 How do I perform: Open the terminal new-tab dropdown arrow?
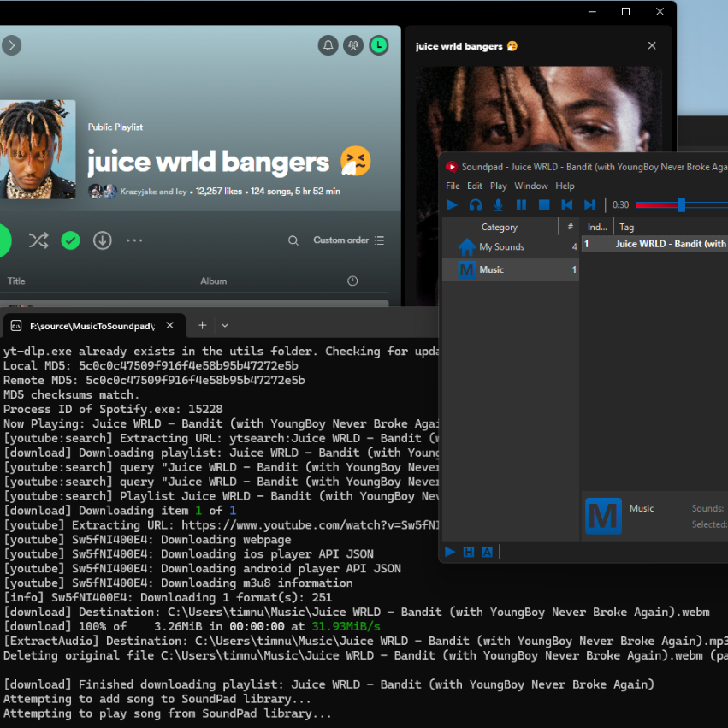pos(225,326)
